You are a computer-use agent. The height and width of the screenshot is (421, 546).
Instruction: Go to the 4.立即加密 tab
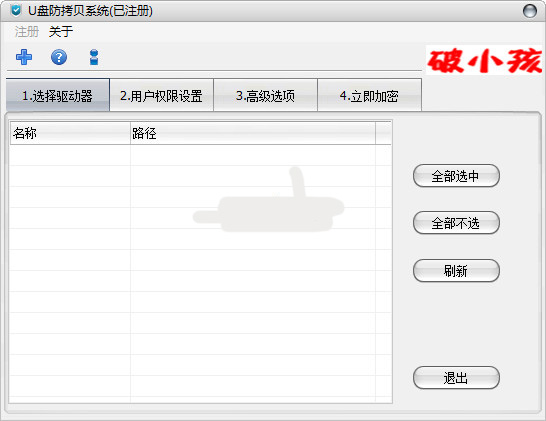[369, 95]
